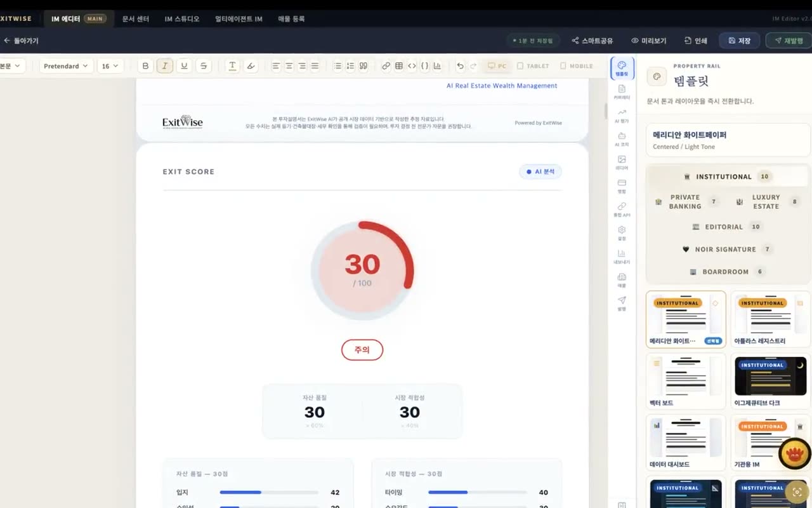
Task: Insert a table
Action: point(399,66)
